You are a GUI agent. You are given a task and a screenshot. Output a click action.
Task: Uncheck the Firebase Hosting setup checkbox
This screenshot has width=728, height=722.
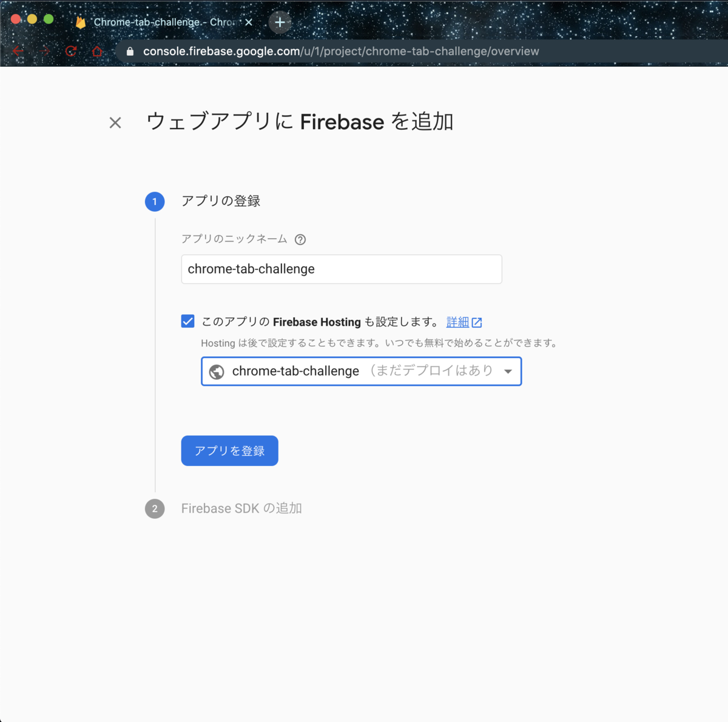[188, 322]
